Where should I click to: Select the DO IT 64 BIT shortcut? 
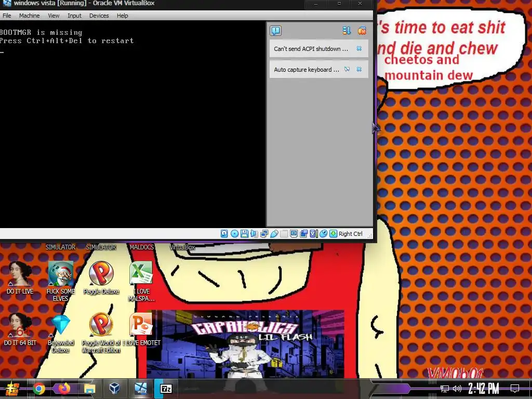pos(20,329)
